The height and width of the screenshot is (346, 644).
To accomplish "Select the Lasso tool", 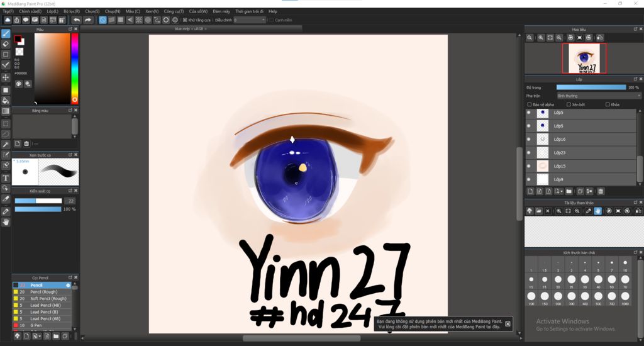I will pos(6,134).
